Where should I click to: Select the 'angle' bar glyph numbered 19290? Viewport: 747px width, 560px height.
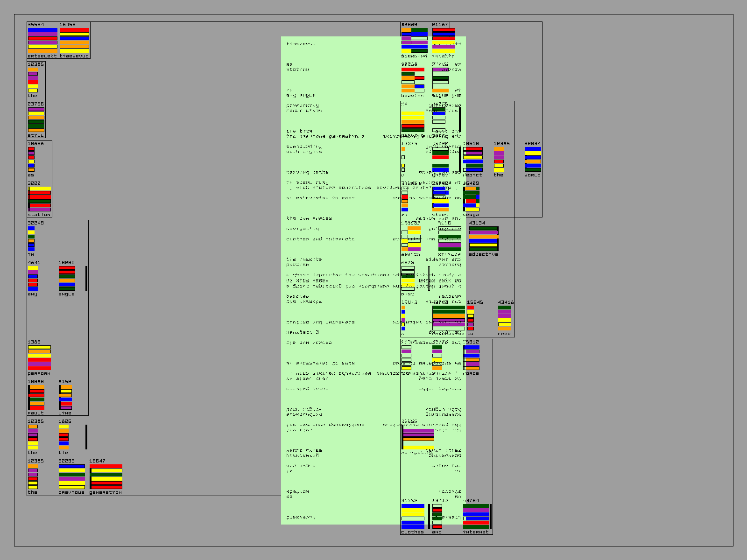pos(67,278)
